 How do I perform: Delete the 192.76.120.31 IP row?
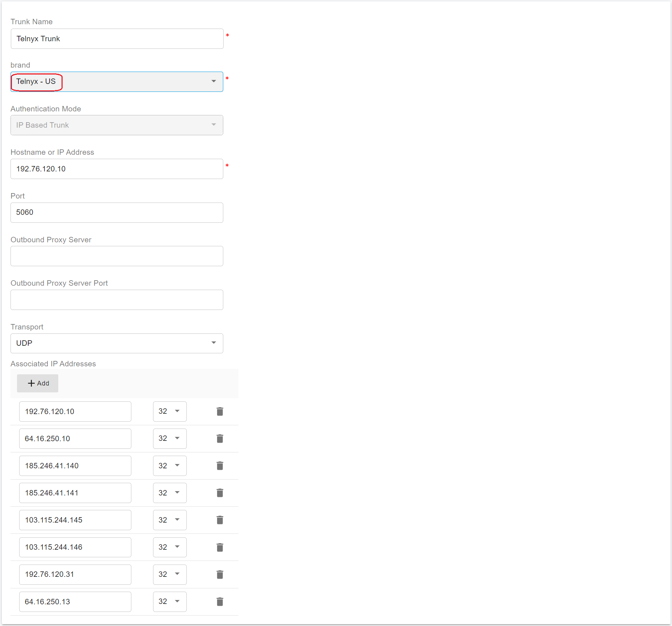pos(220,575)
